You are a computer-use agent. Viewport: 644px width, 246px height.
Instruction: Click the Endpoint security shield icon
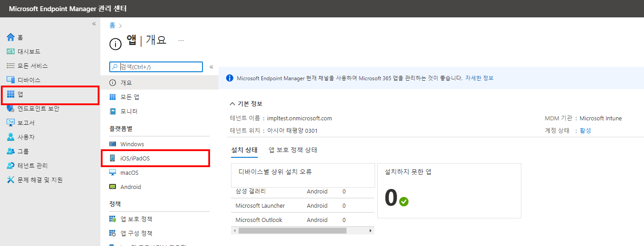coord(11,108)
